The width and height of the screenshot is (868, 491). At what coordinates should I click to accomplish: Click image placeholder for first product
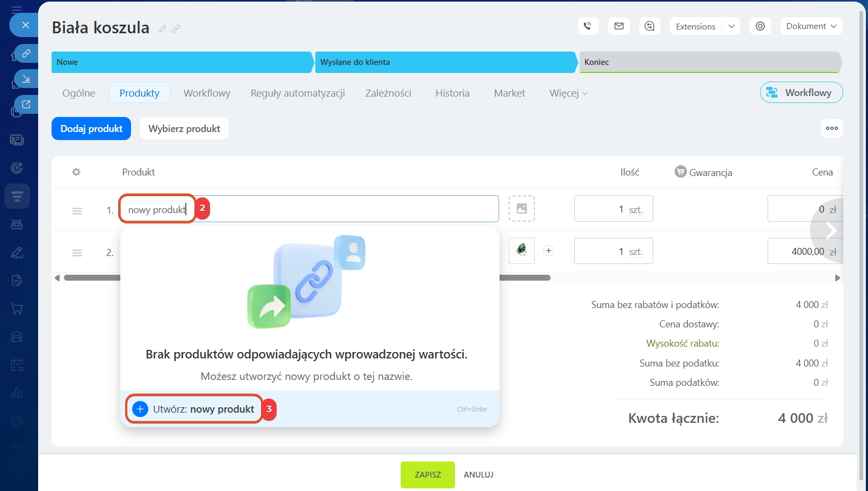click(x=522, y=209)
